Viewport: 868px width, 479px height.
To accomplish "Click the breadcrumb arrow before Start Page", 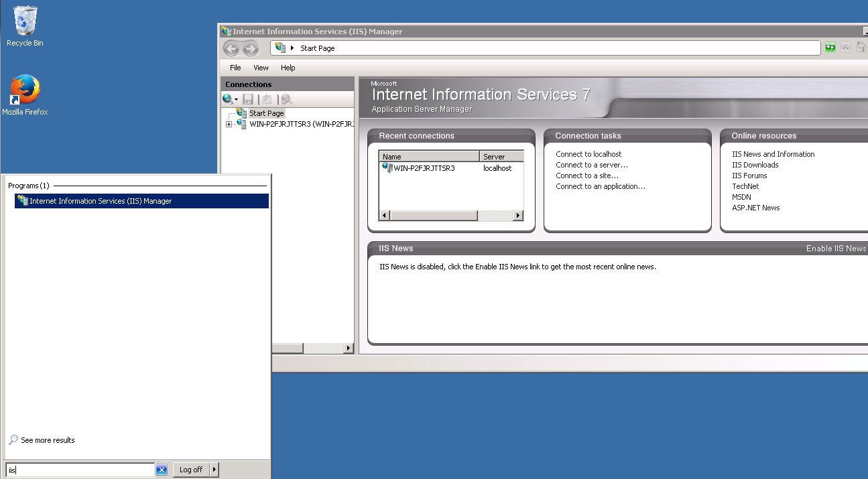I will (292, 48).
